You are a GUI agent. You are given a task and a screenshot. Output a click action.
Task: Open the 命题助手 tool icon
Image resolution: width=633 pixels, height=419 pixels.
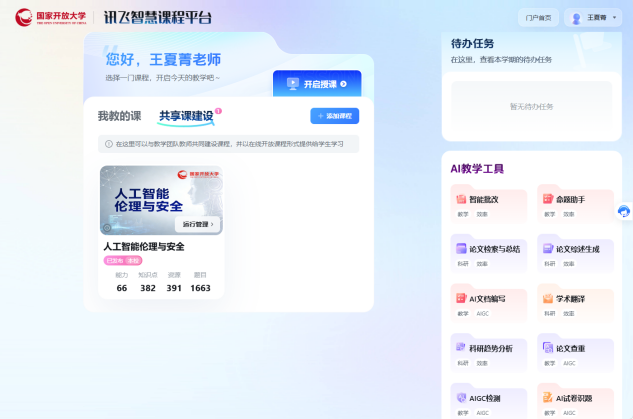point(548,199)
